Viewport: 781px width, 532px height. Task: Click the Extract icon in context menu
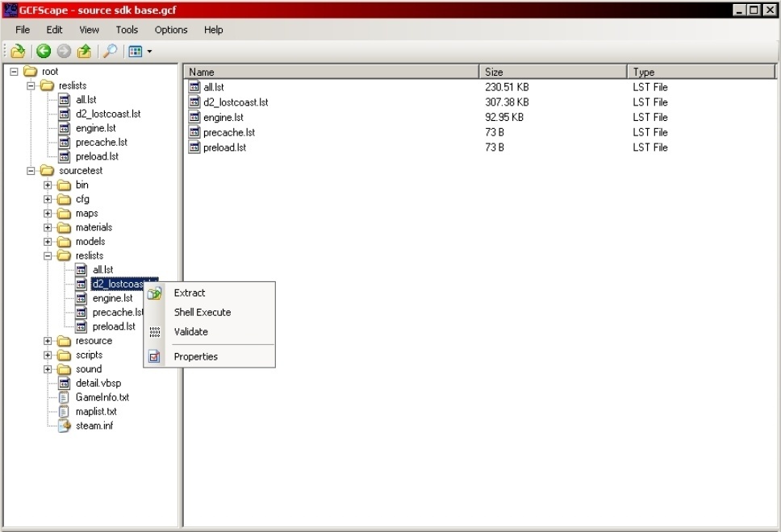click(x=154, y=293)
